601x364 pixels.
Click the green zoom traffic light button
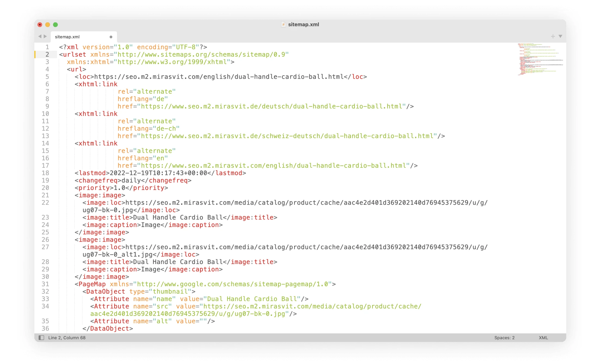[56, 25]
